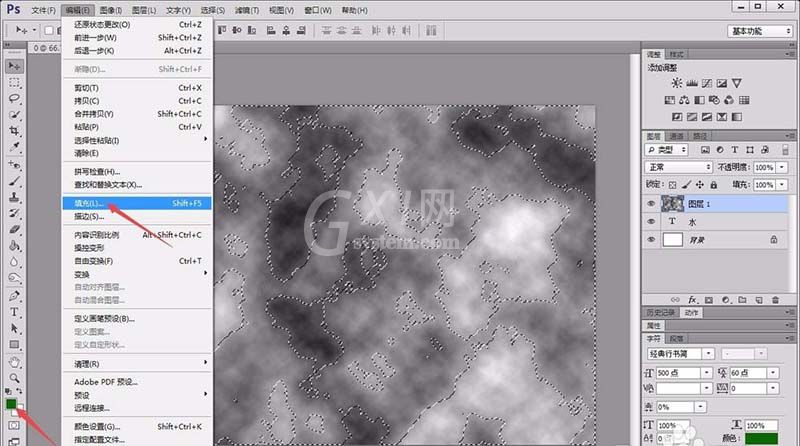Choose 自由变换(F) from the Edit menu
Viewport: 800px width, 446px height.
pos(137,261)
